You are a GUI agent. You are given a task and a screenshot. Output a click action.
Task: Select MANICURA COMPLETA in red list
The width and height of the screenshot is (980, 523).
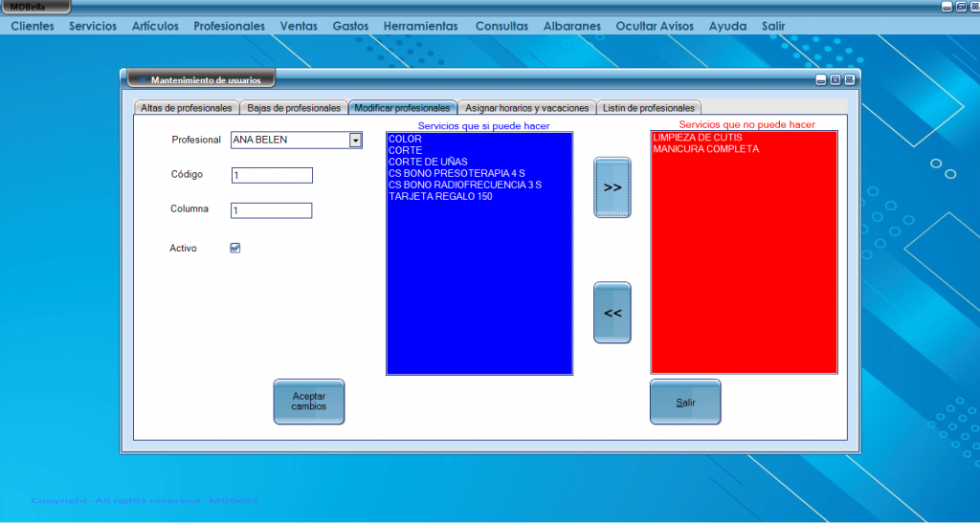tap(705, 149)
